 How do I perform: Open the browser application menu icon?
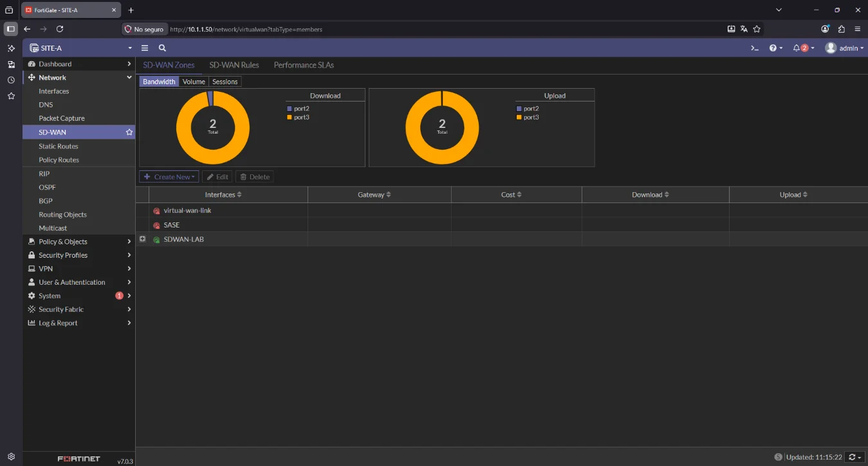click(858, 29)
